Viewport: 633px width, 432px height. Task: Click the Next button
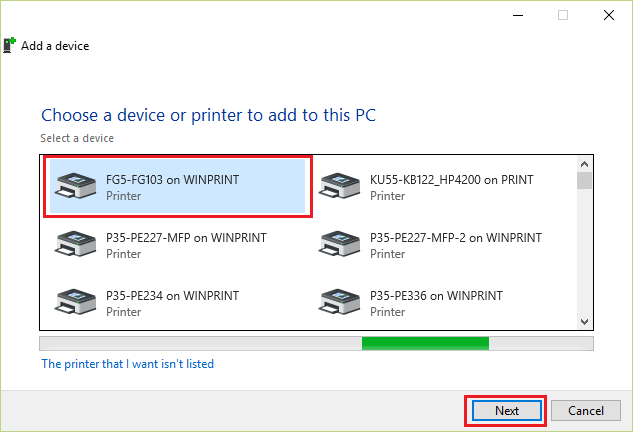(507, 411)
